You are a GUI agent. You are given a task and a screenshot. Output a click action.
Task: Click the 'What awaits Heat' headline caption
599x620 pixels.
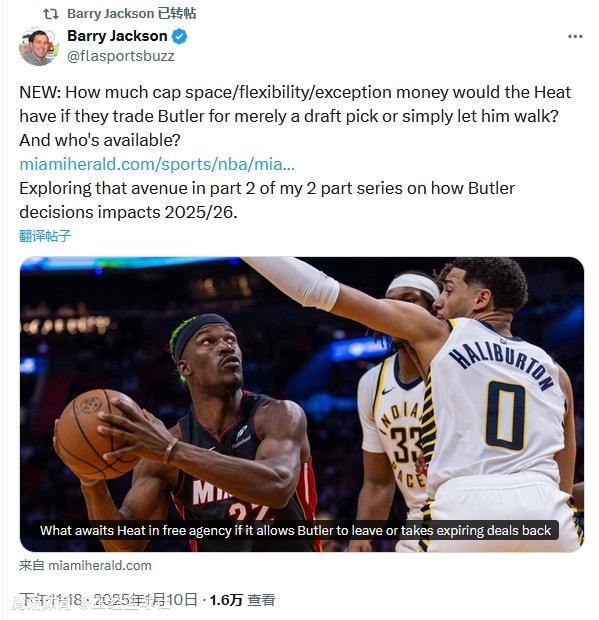295,530
